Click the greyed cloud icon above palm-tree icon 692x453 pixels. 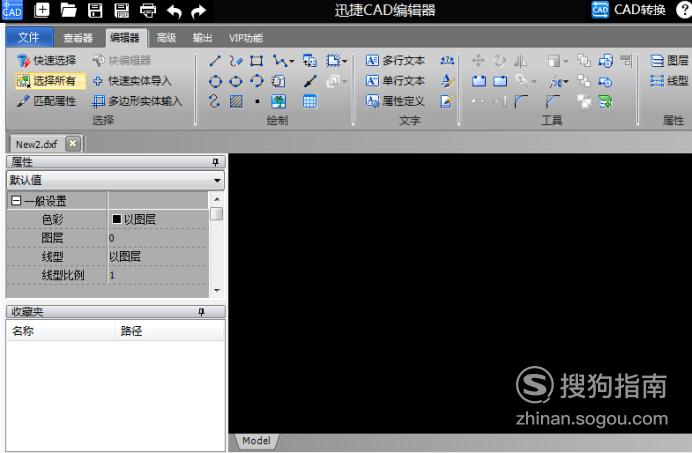click(278, 81)
